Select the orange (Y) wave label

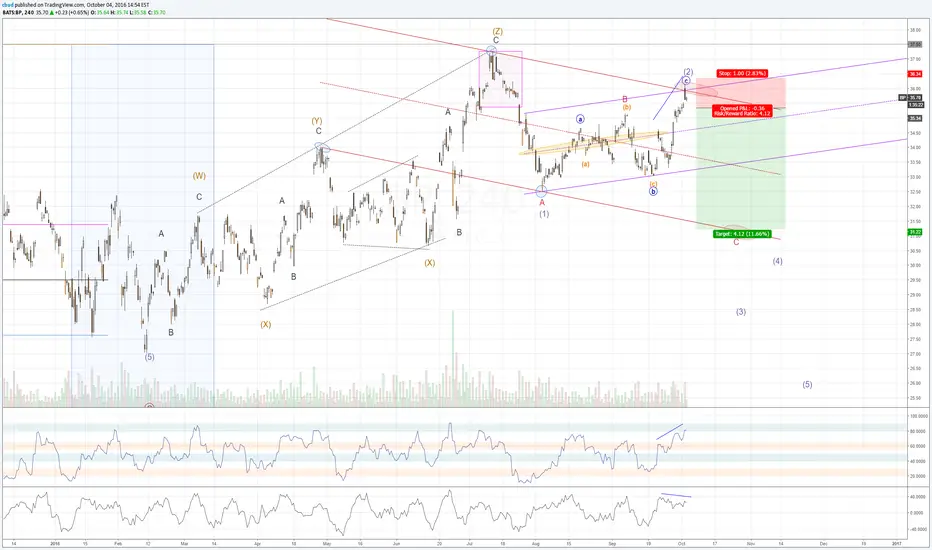point(317,121)
